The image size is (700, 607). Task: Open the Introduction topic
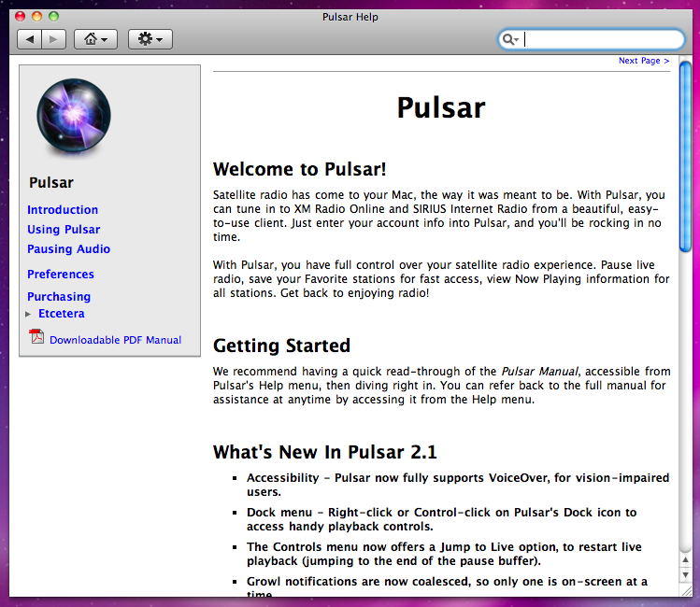click(63, 209)
